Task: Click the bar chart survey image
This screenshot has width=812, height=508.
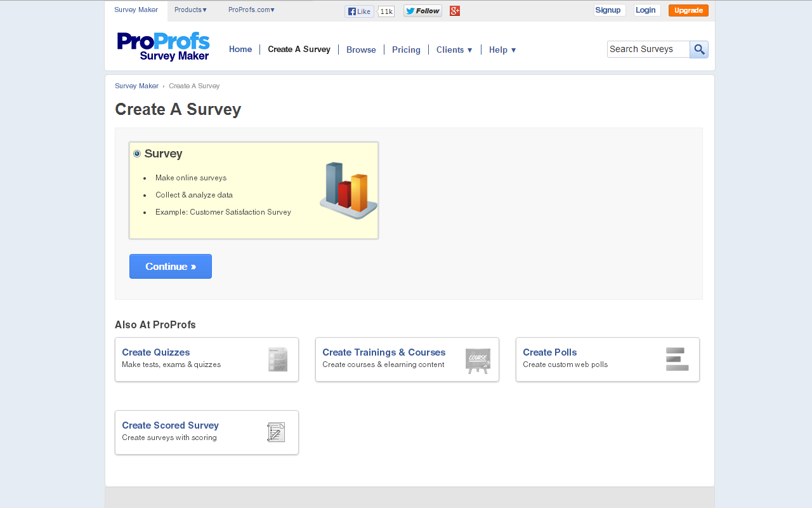Action: click(348, 190)
